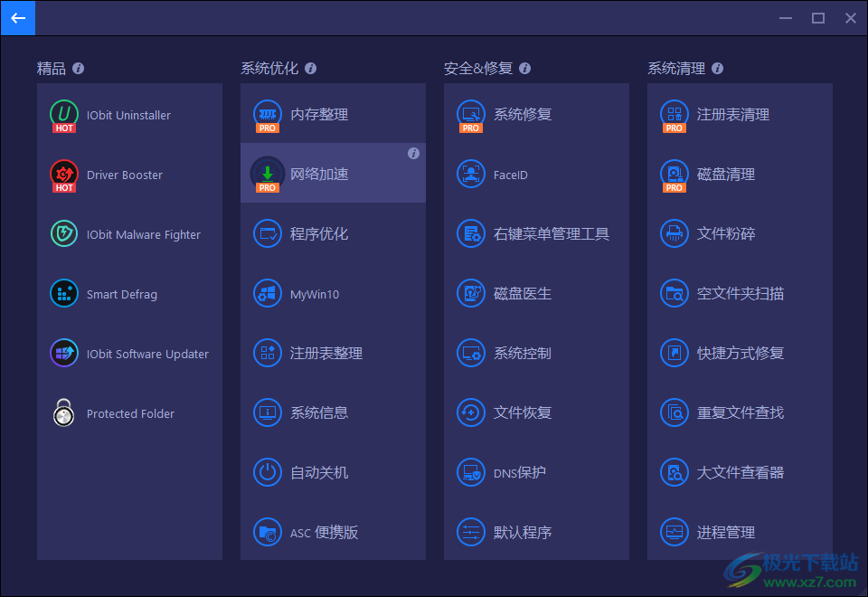Launch Driver Booster via its icon
868x597 pixels.
point(64,175)
